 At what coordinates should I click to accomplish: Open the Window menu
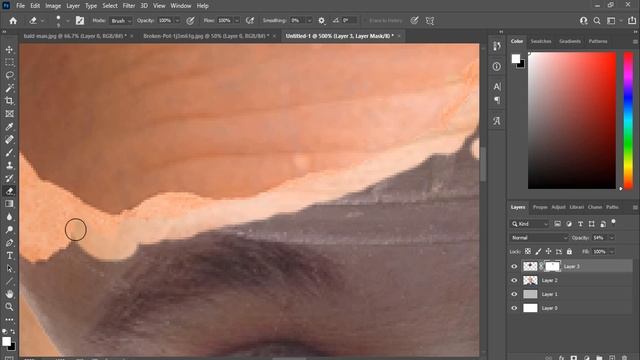coord(181,6)
